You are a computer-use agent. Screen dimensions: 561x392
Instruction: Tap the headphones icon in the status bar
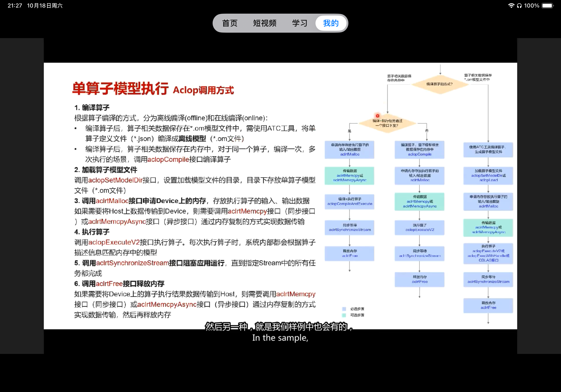[519, 5]
